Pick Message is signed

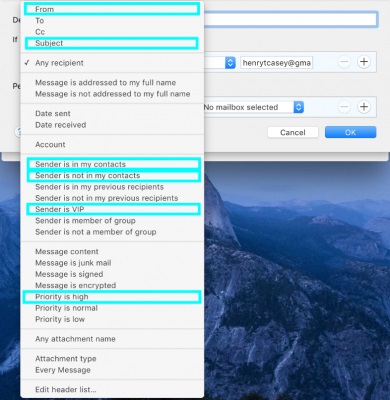click(x=112, y=274)
